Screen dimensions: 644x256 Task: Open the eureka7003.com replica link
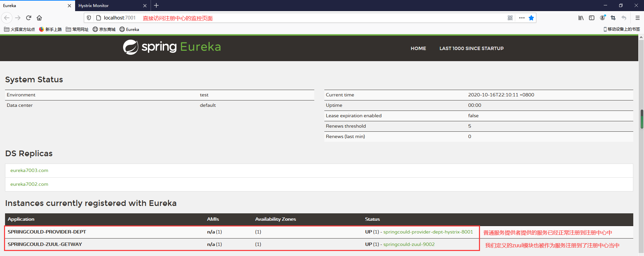click(29, 170)
